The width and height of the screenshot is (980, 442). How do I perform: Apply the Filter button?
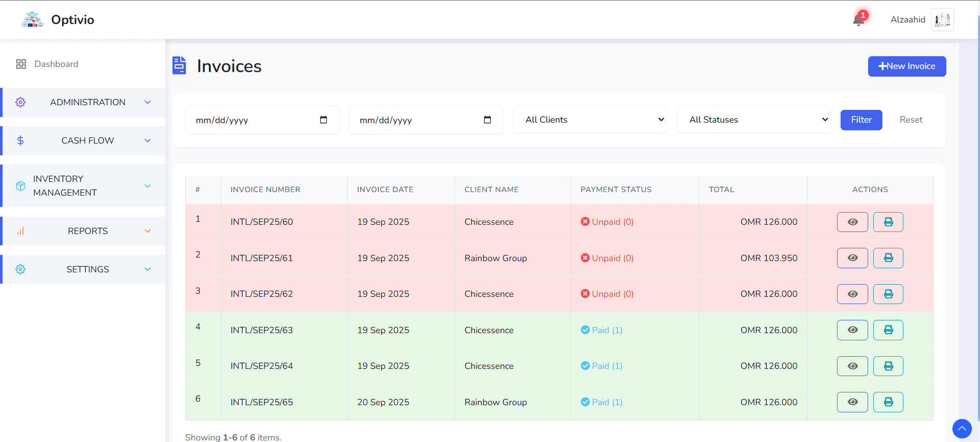click(x=862, y=120)
